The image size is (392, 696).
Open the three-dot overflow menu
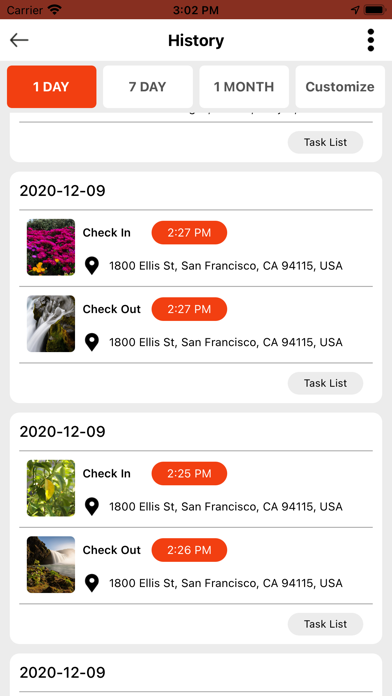[x=371, y=40]
